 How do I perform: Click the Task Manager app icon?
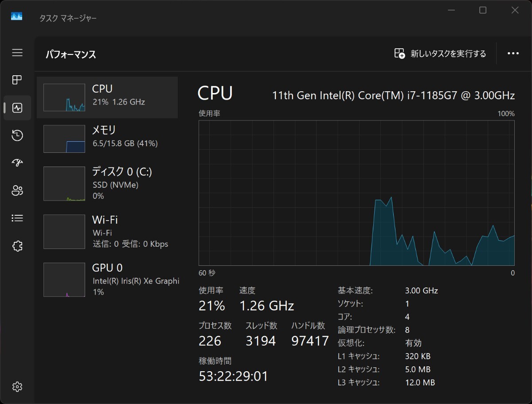17,17
